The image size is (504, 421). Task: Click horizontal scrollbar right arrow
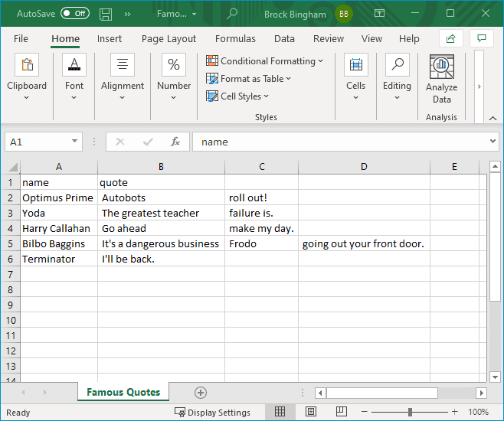click(x=481, y=393)
